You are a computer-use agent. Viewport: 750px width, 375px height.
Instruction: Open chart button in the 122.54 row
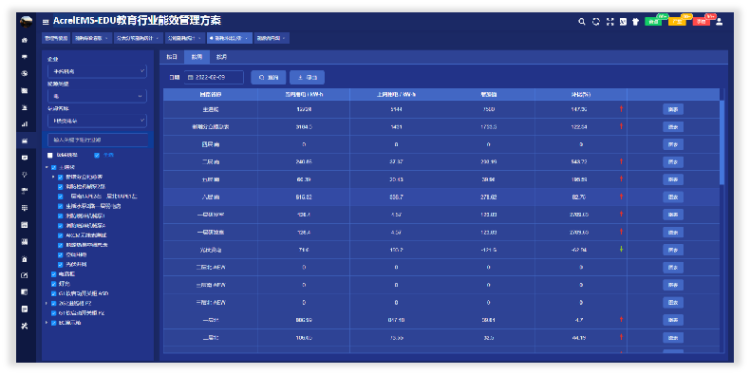point(673,127)
